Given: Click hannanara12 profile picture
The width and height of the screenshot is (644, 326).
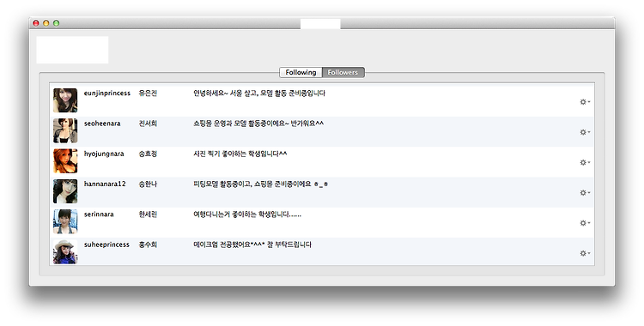Looking at the screenshot, I should coord(65,191).
